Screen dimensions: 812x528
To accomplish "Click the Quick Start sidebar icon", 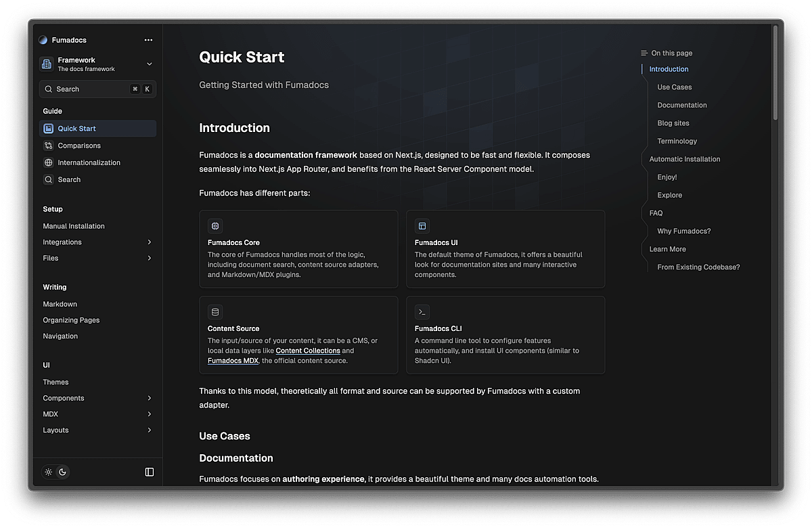I will 49,129.
